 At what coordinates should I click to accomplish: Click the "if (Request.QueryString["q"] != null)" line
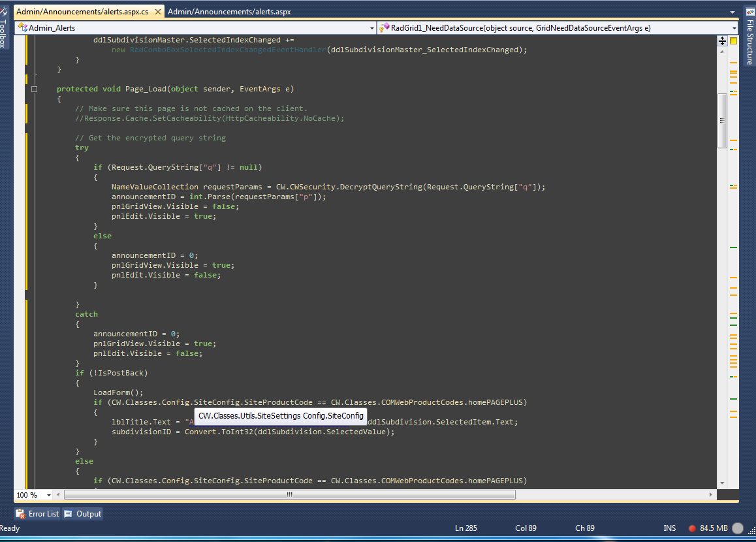coord(178,167)
